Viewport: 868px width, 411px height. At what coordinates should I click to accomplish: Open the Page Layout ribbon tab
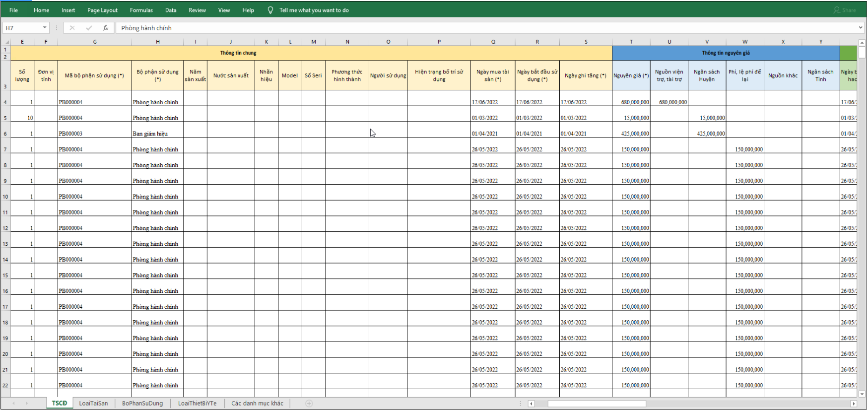click(102, 10)
